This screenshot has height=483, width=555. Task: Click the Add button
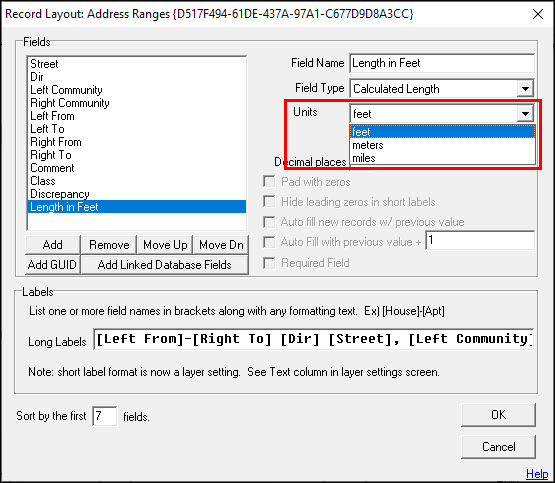pos(53,245)
